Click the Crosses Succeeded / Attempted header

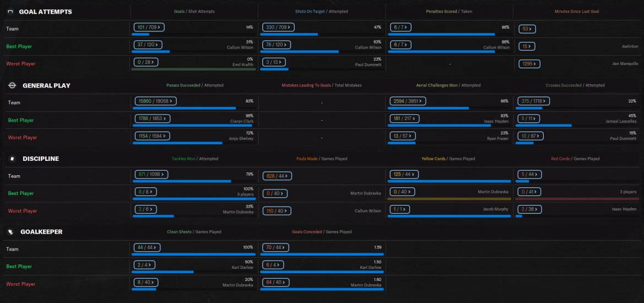coord(575,85)
